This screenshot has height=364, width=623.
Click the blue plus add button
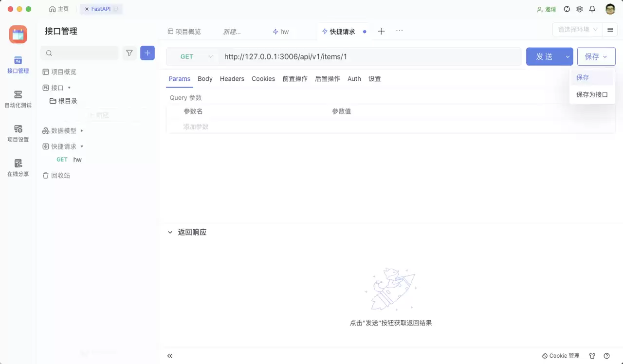tap(147, 53)
